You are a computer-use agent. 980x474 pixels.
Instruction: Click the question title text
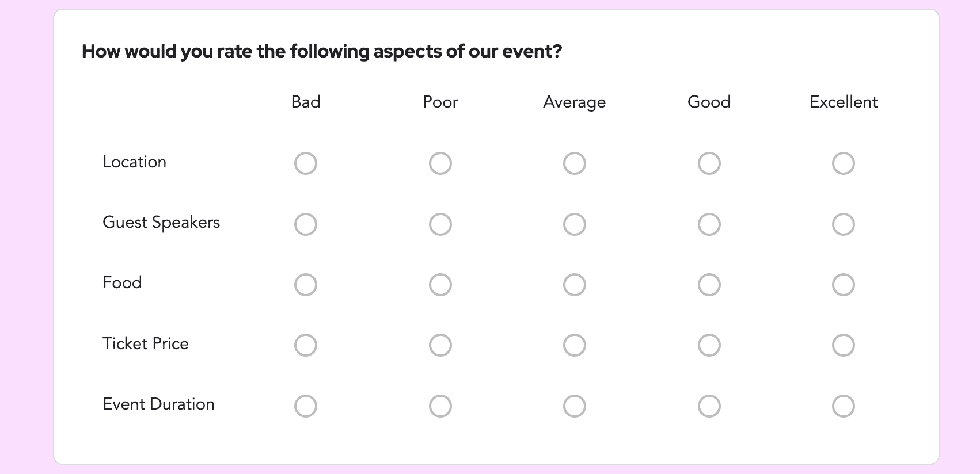coord(322,51)
